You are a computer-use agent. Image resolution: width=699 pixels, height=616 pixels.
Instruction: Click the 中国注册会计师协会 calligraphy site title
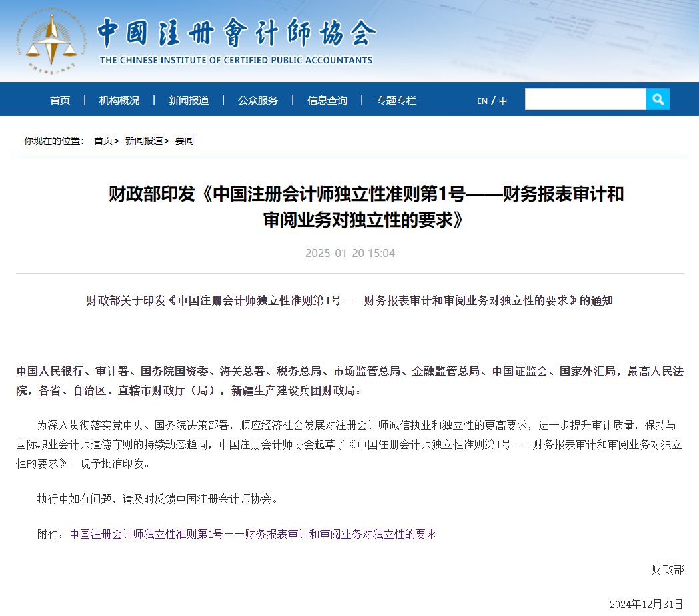237,32
